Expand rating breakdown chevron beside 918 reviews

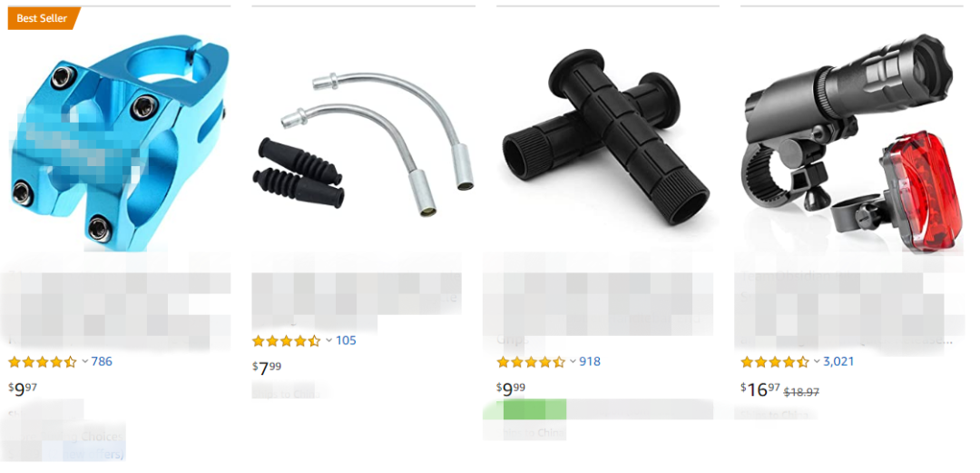point(573,361)
